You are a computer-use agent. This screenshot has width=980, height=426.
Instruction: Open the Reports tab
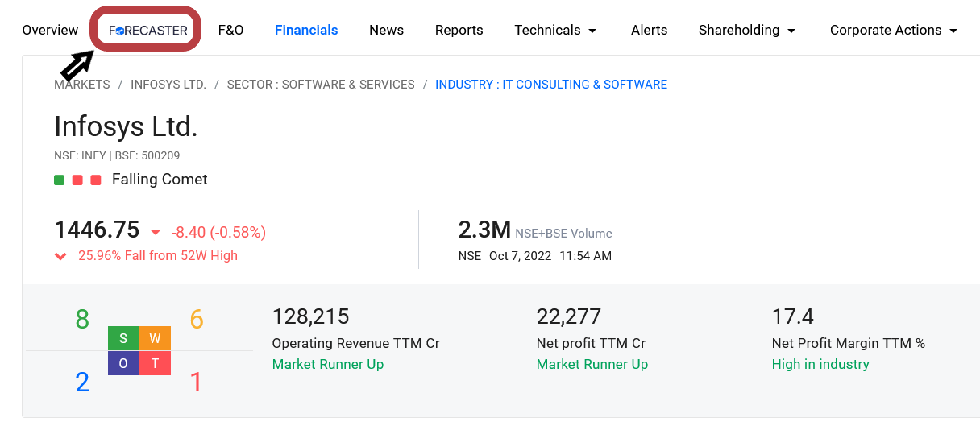pos(459,30)
